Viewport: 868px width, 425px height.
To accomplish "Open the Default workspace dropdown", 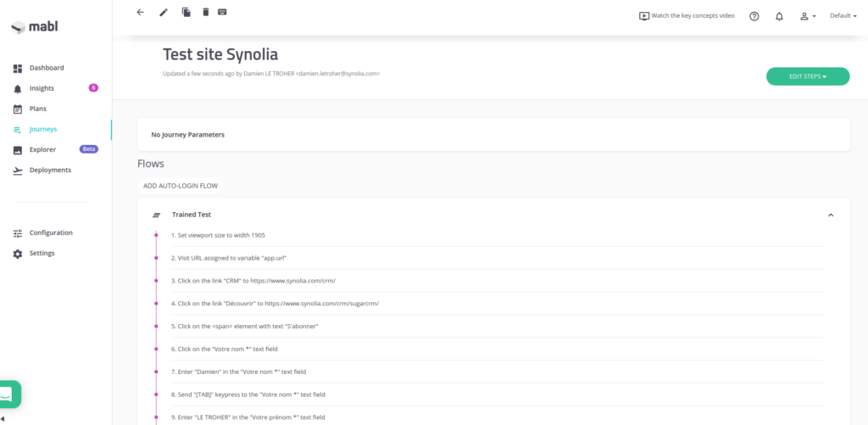I will pyautogui.click(x=843, y=16).
